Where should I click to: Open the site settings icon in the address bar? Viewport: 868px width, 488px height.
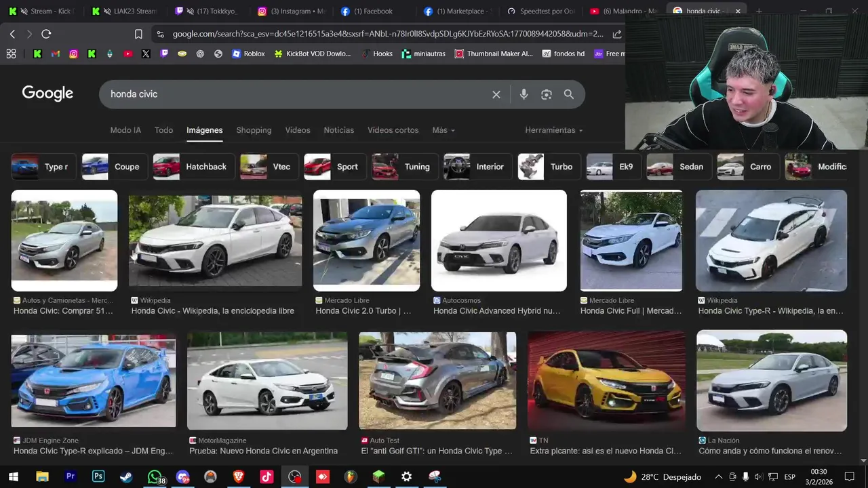[159, 34]
